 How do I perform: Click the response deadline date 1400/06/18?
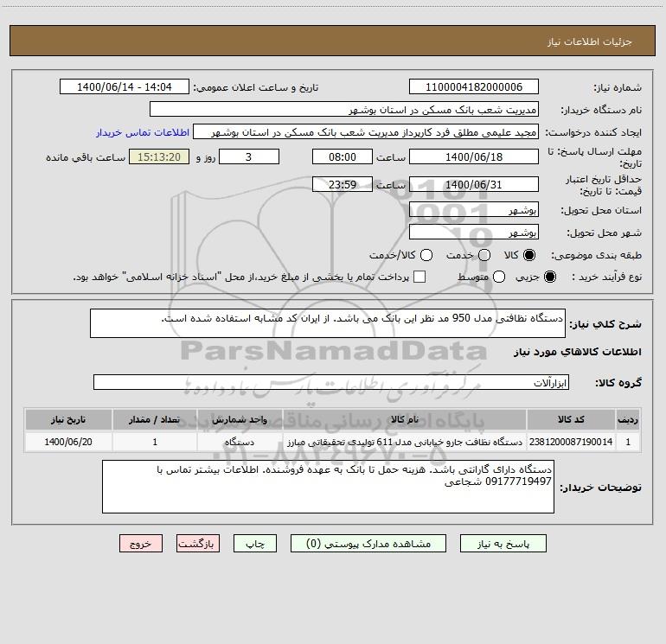(x=474, y=156)
